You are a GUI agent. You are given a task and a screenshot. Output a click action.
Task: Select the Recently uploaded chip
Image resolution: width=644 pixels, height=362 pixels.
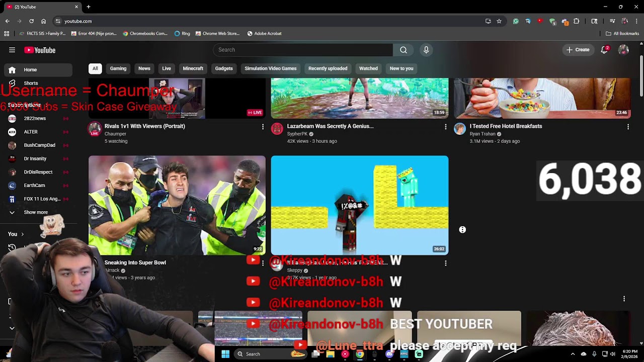pos(328,68)
